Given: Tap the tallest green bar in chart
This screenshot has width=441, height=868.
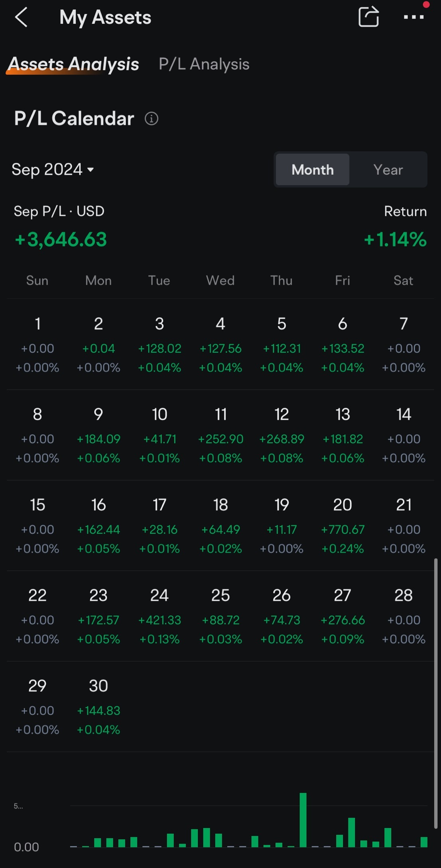Looking at the screenshot, I should [x=303, y=820].
